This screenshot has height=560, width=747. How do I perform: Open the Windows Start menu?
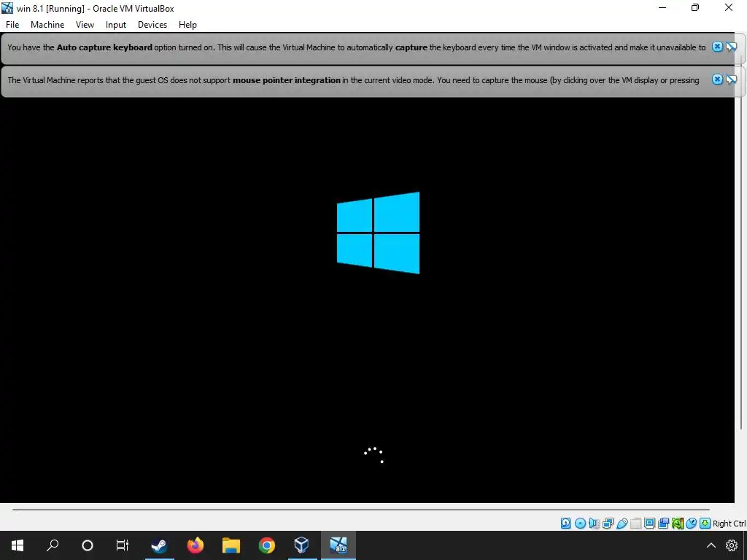pyautogui.click(x=18, y=545)
